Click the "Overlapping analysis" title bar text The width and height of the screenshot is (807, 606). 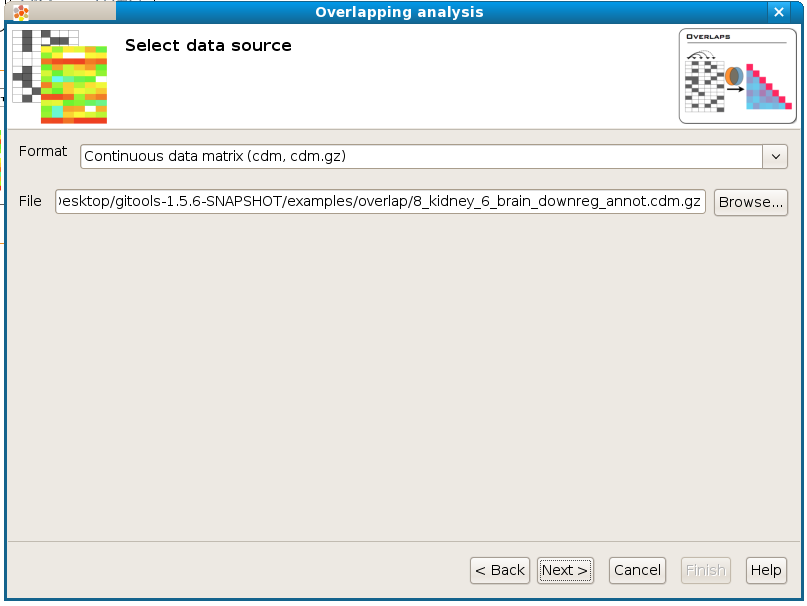point(399,13)
